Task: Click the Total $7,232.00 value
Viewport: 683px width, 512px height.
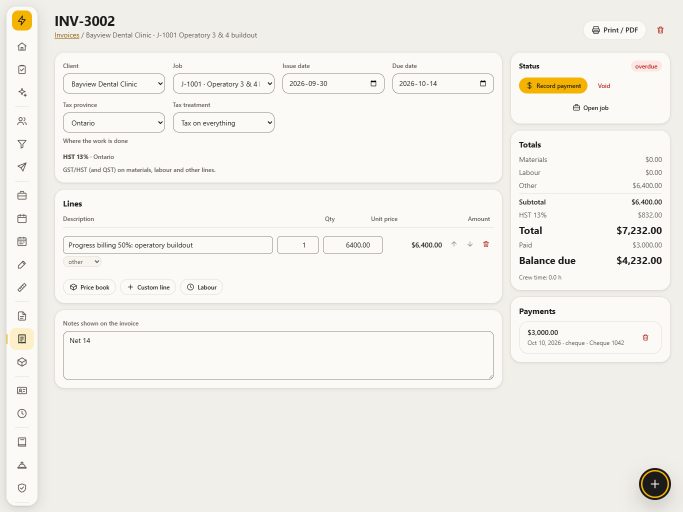Action: 639,231
